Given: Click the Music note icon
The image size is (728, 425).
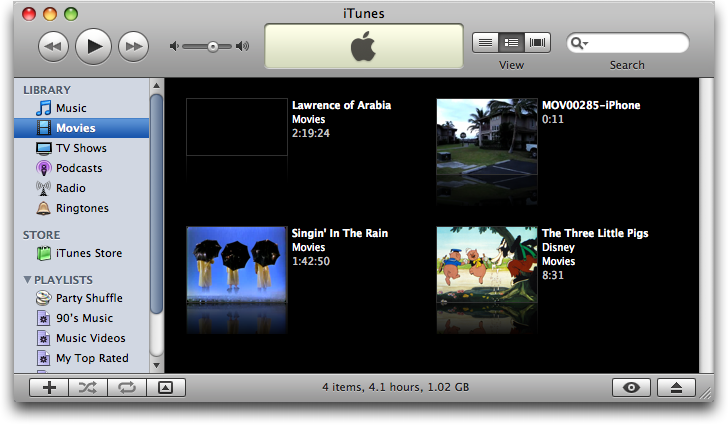Looking at the screenshot, I should coord(44,108).
